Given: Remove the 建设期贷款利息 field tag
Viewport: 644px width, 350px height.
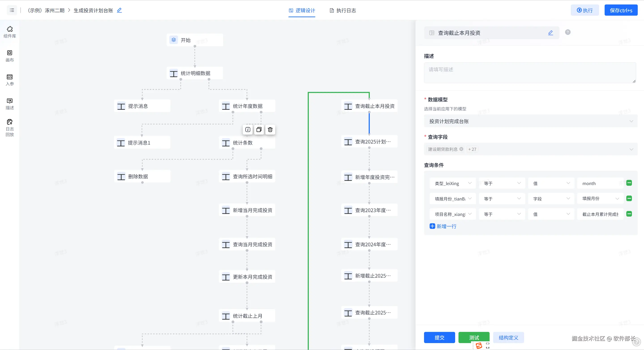Looking at the screenshot, I should click(461, 149).
